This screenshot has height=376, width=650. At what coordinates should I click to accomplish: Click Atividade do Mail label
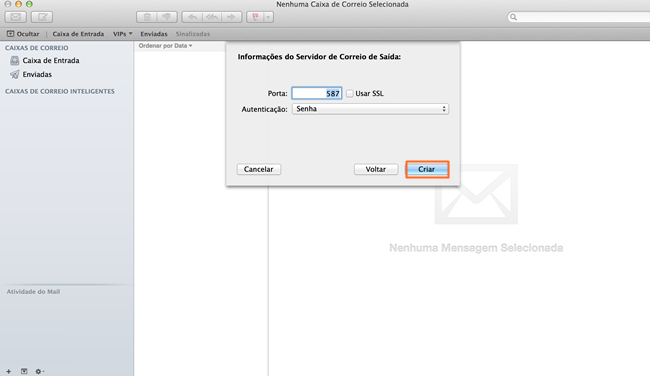[33, 292]
